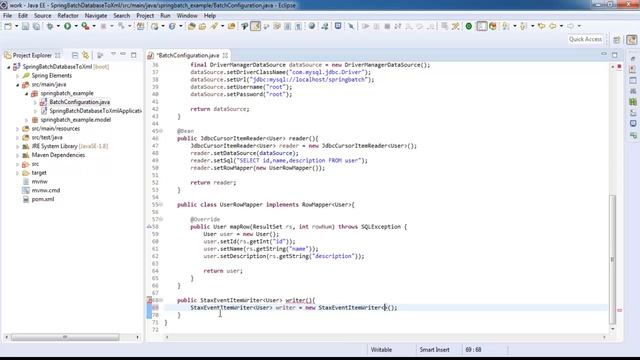Click the Back navigation arrow icon

[553, 26]
